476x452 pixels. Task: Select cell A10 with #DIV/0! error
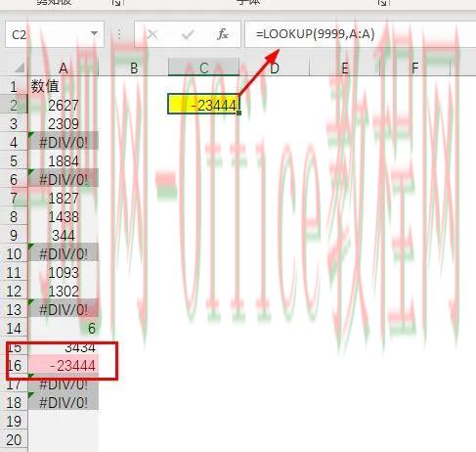point(64,253)
